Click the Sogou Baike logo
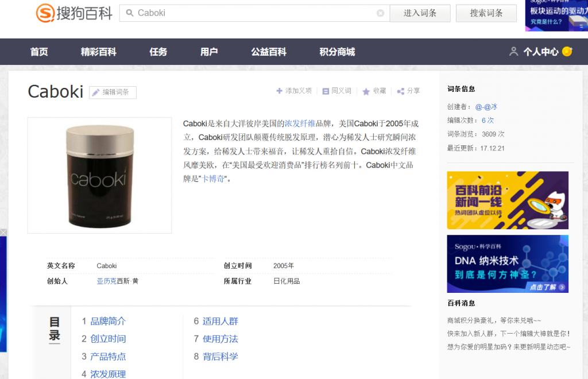This screenshot has width=588, height=379. pyautogui.click(x=74, y=13)
